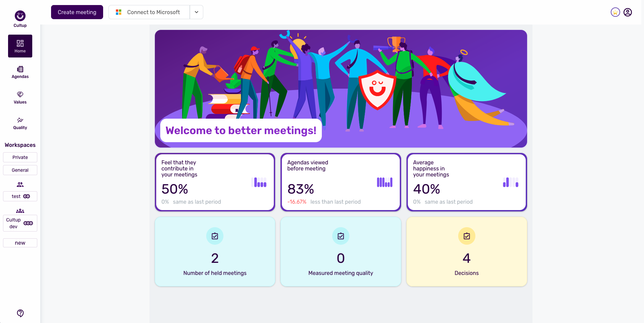Click the Microsoft logo in the connect button
This screenshot has height=323, width=644.
tap(118, 12)
